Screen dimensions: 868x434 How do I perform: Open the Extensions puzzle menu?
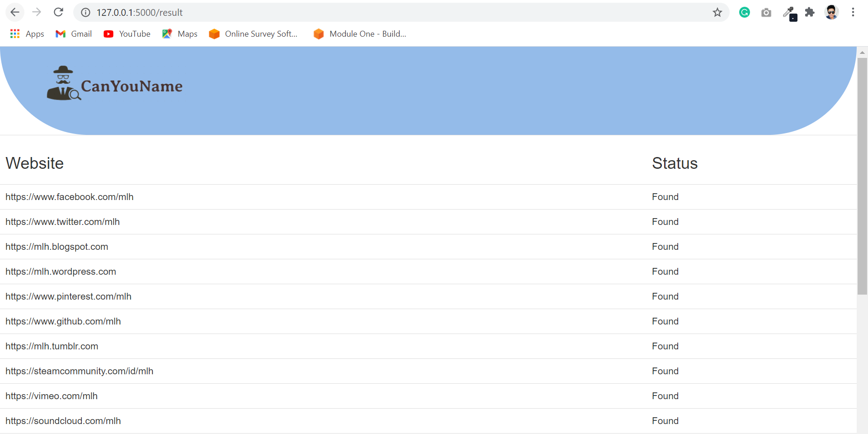[810, 12]
